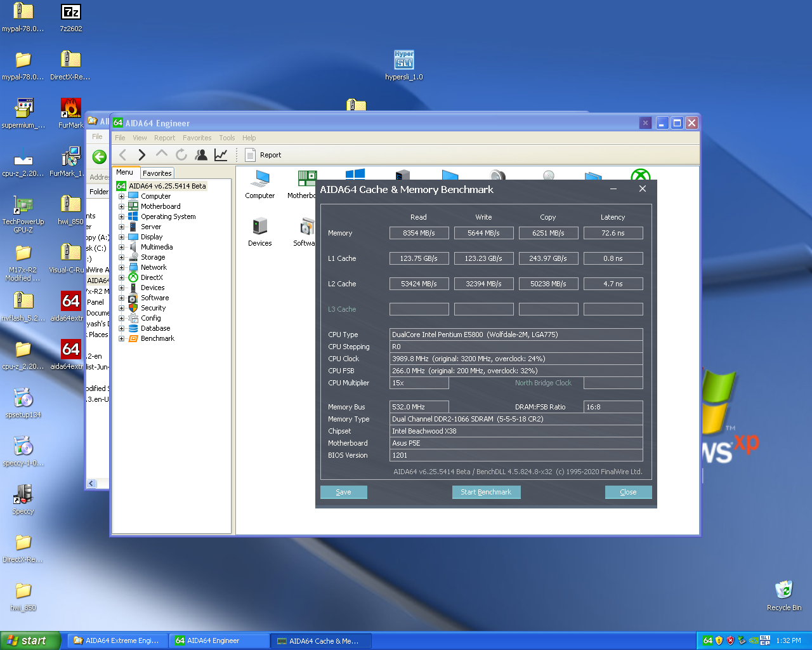Save the benchmark results

pyautogui.click(x=344, y=492)
